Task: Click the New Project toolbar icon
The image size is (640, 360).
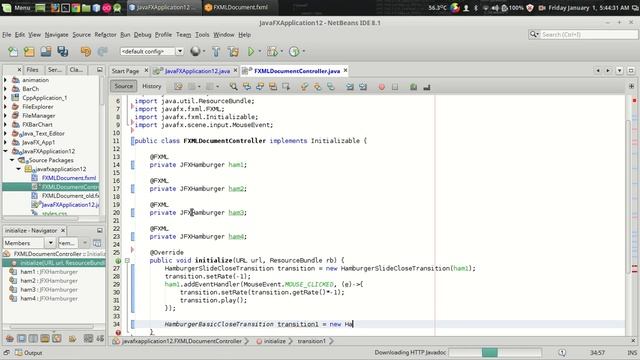Action: click(29, 51)
